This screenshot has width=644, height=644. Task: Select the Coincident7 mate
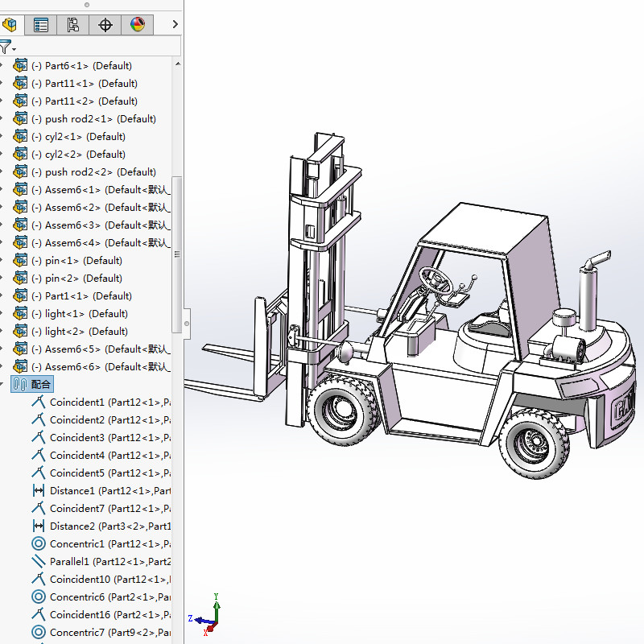pyautogui.click(x=101, y=508)
